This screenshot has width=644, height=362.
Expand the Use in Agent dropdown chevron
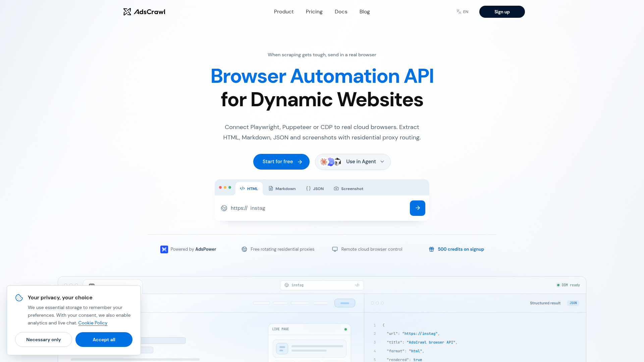tap(382, 162)
